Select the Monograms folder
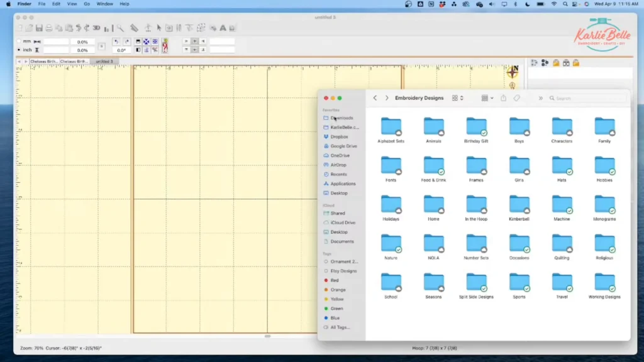This screenshot has width=644, height=362. [604, 208]
